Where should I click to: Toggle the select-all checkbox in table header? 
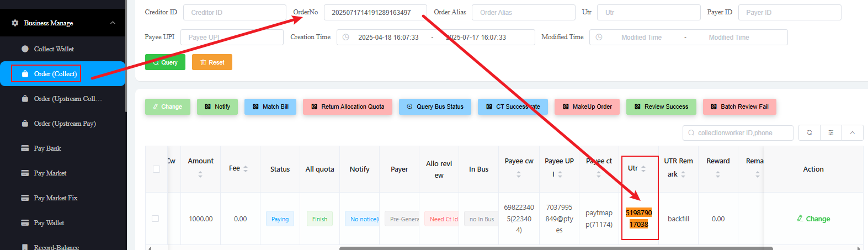pos(156,169)
